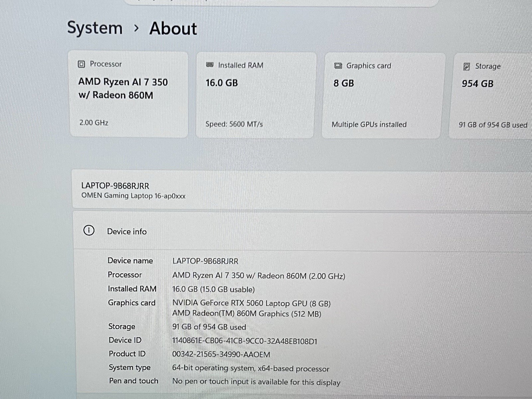Click the 954 GB storage value
This screenshot has width=532, height=399.
pos(477,84)
